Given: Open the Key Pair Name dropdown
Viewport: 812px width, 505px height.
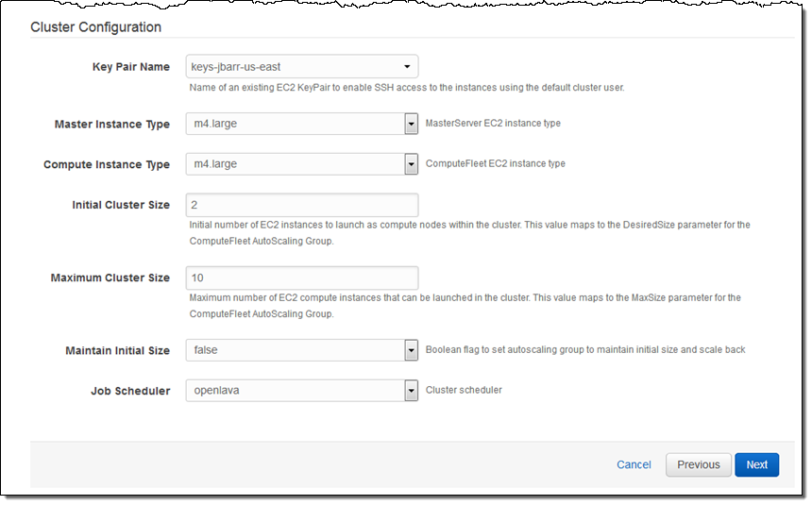Looking at the screenshot, I should (x=301, y=67).
